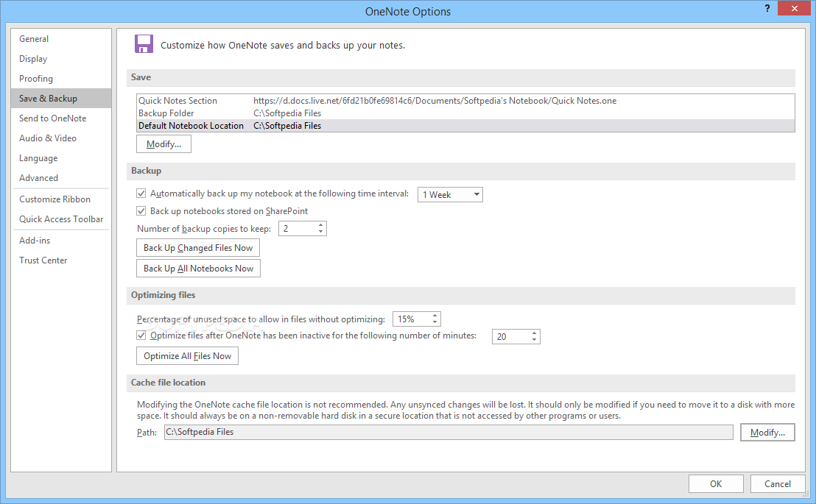Click Back Up Changed Files Now
Viewport: 816px width, 504px height.
[198, 247]
